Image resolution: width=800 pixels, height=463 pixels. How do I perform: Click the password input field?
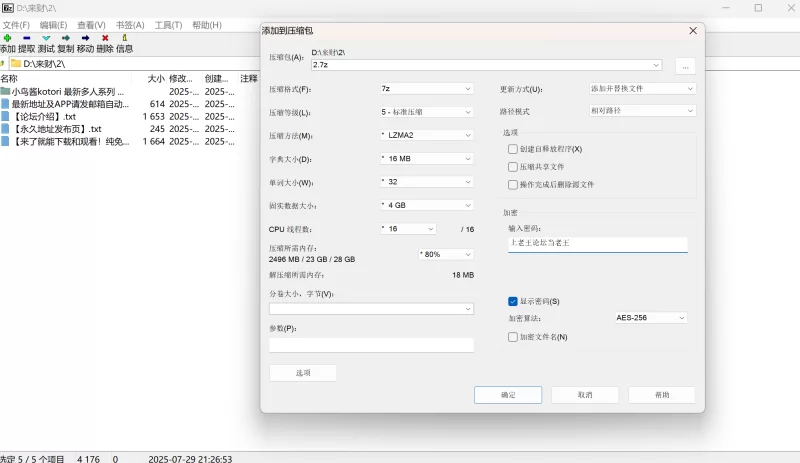click(x=597, y=243)
